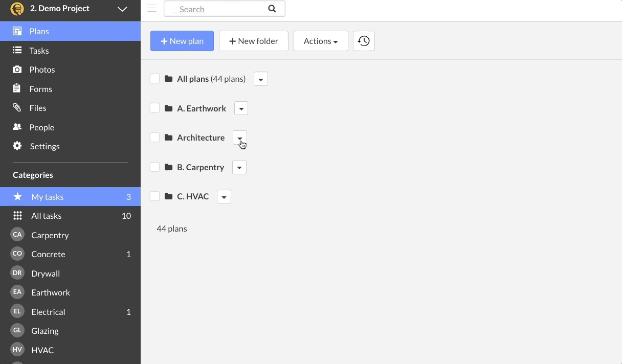Click the My tasks star icon
Viewport: 622px width, 364px height.
[x=17, y=197]
